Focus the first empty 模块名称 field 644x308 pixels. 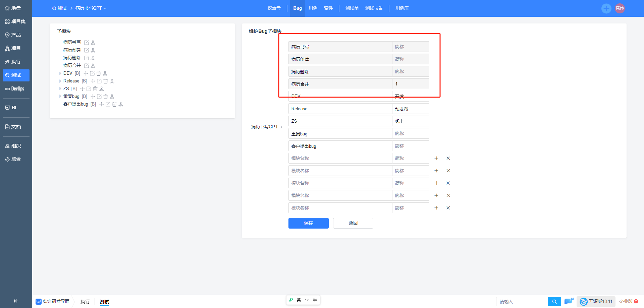point(340,158)
